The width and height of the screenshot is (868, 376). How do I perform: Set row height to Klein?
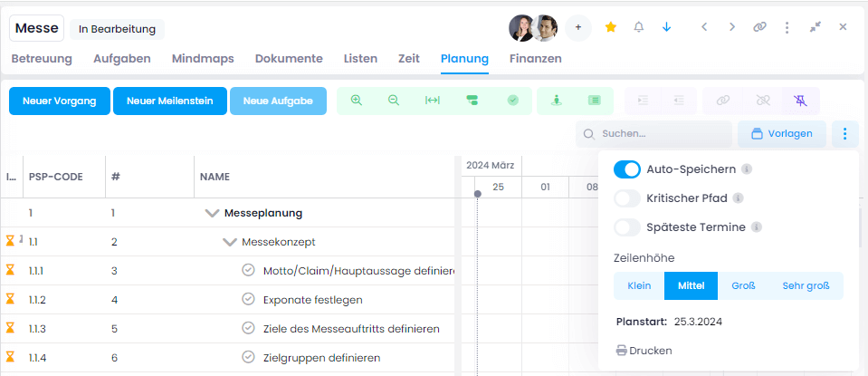coord(639,285)
